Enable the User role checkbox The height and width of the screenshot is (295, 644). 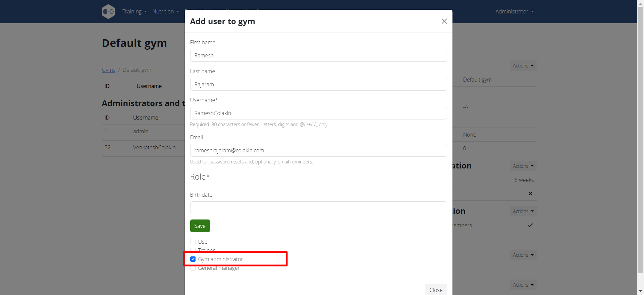pos(193,242)
